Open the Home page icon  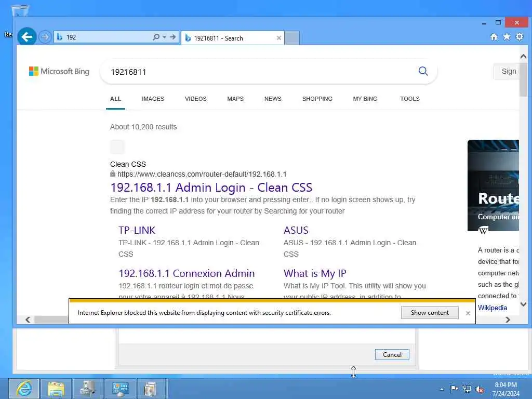pyautogui.click(x=494, y=37)
